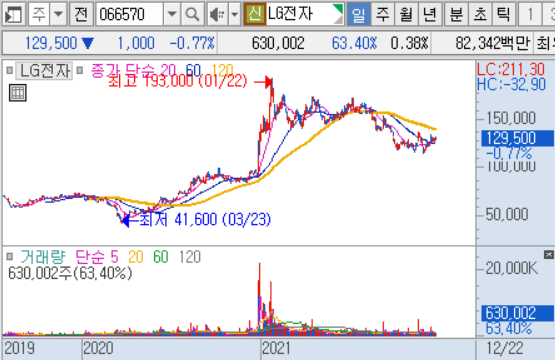Click the window layout icon at top-left

pos(13,15)
